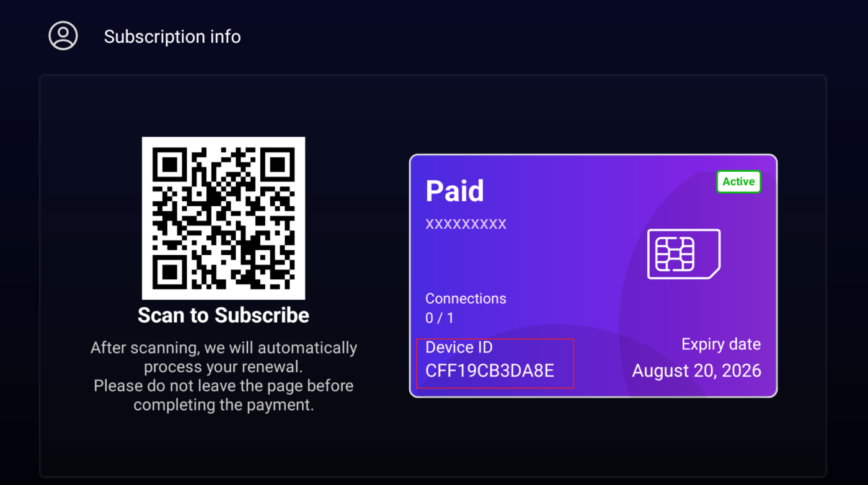This screenshot has width=868, height=485.
Task: Select the Subscription info page title
Action: coord(172,37)
